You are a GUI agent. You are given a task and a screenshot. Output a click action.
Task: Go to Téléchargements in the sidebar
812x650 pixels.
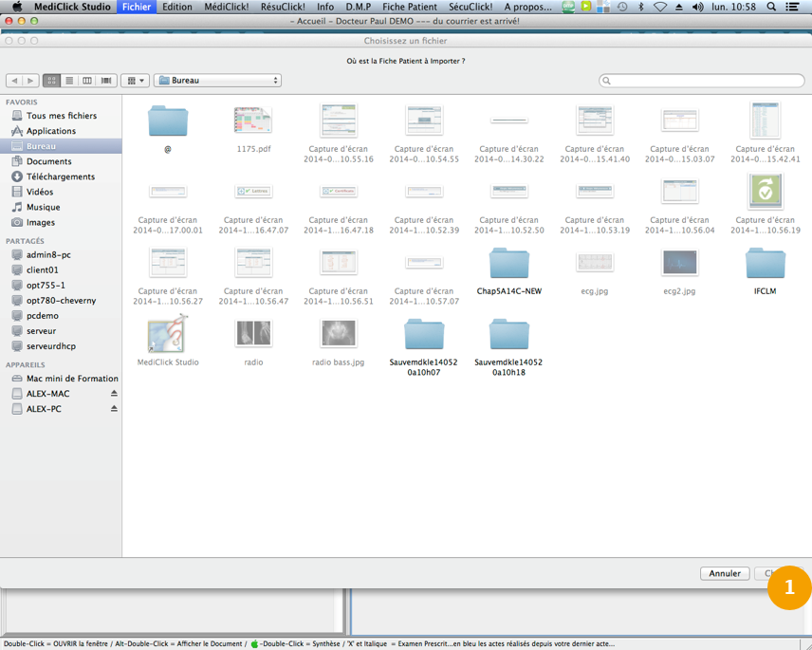60,176
